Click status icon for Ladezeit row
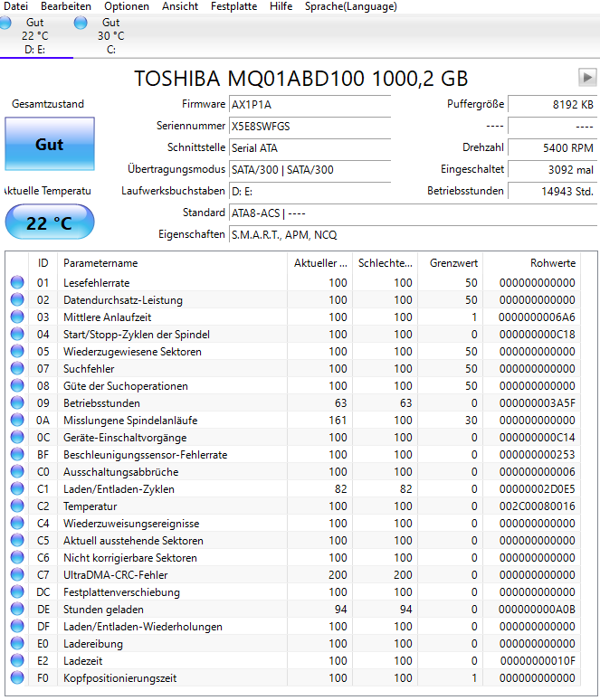This screenshot has height=700, width=600. [x=17, y=661]
